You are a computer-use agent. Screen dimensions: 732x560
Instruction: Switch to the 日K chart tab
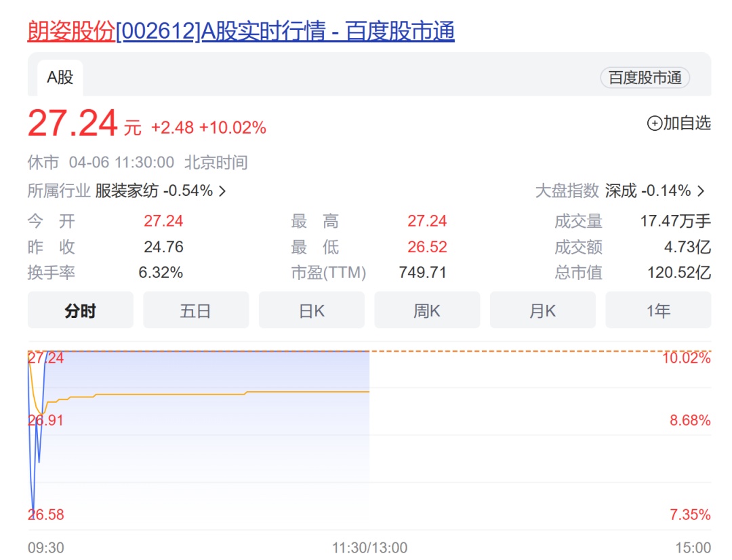tap(311, 310)
